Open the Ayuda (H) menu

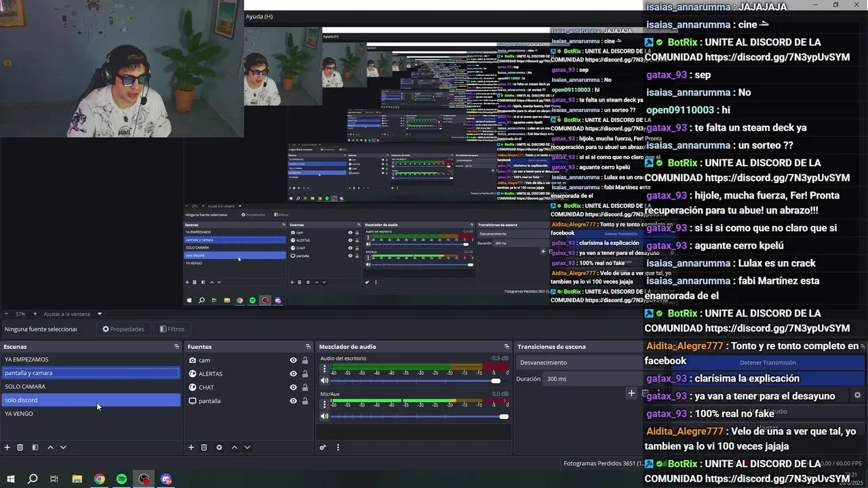259,16
